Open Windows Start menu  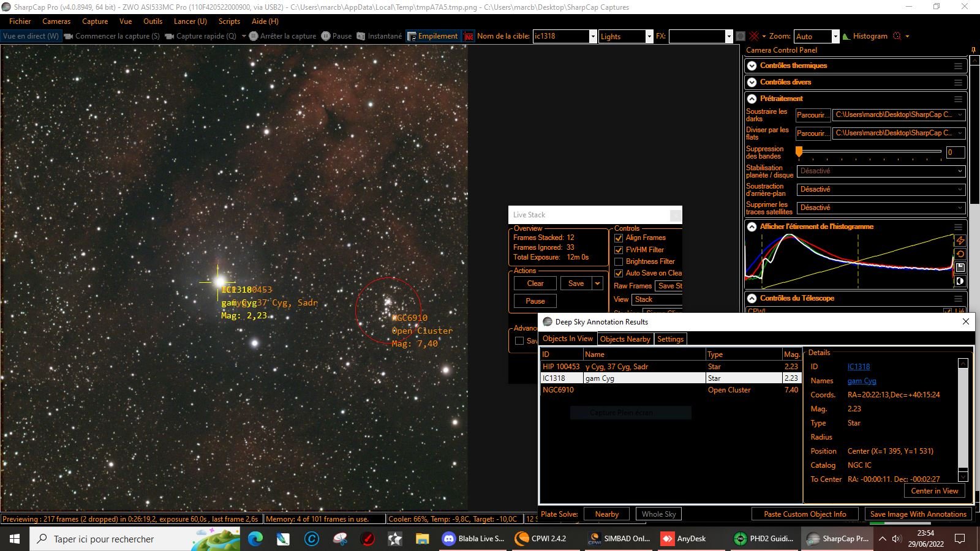(15, 539)
